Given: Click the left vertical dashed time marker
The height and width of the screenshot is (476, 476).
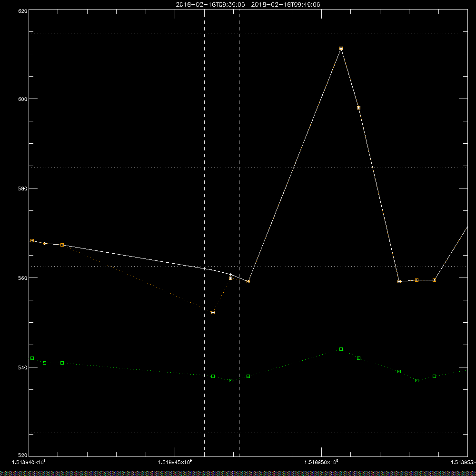Looking at the screenshot, I should [x=204, y=233].
